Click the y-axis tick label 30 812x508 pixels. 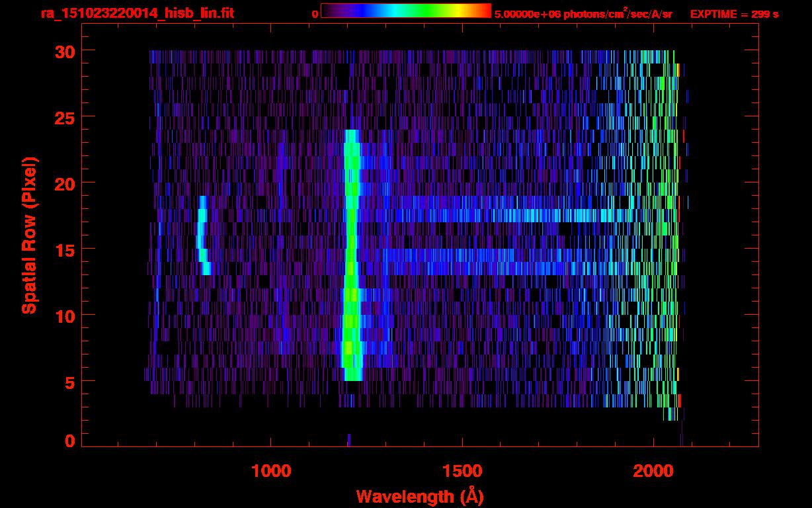click(x=65, y=51)
